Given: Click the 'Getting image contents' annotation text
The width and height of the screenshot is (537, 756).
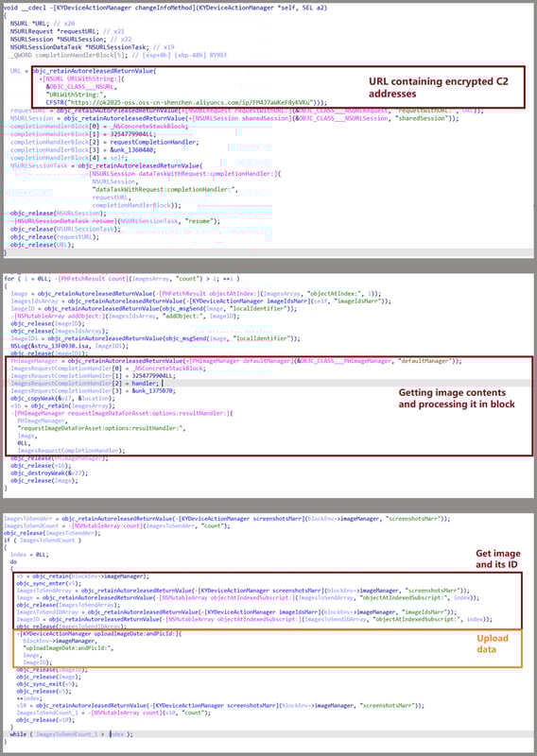Looking at the screenshot, I should 452,392.
